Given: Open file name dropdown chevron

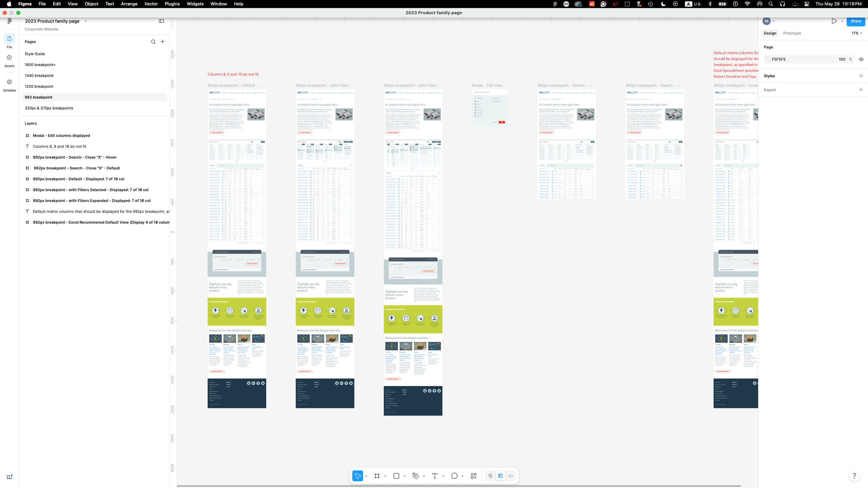Looking at the screenshot, I should [x=86, y=21].
